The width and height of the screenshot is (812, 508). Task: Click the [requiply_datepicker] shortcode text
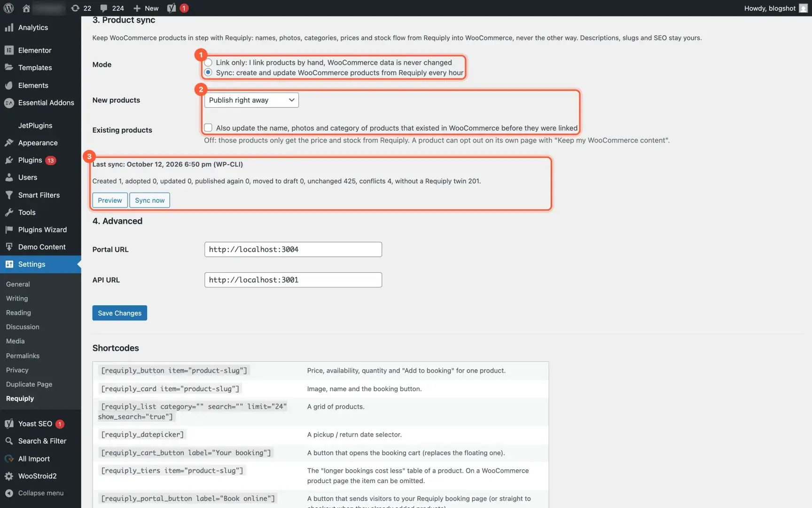click(x=142, y=435)
